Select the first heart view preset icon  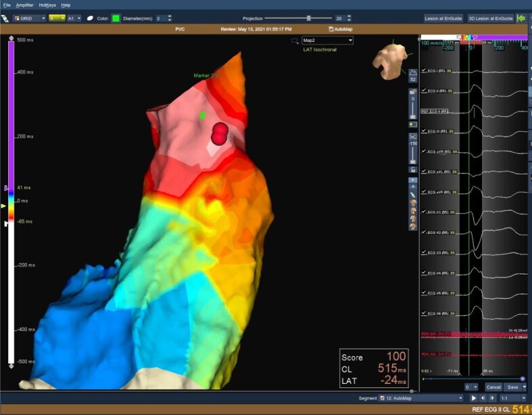point(412,203)
